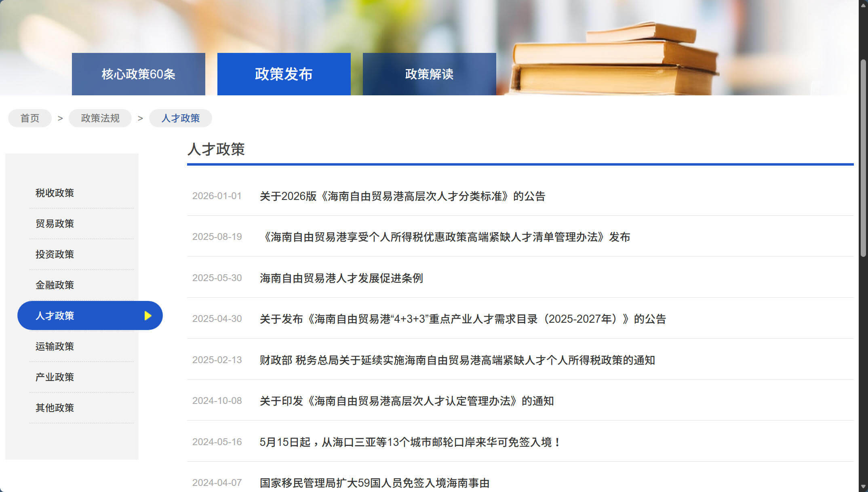Choose 产业政策 in the sidebar
Screen dimensions: 868x492
point(55,377)
